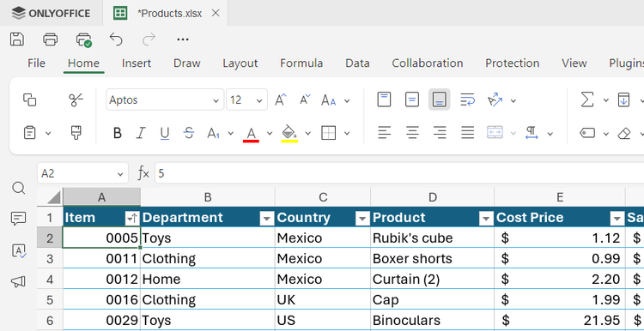Click the Copy icon
This screenshot has width=644, height=331.
point(29,99)
